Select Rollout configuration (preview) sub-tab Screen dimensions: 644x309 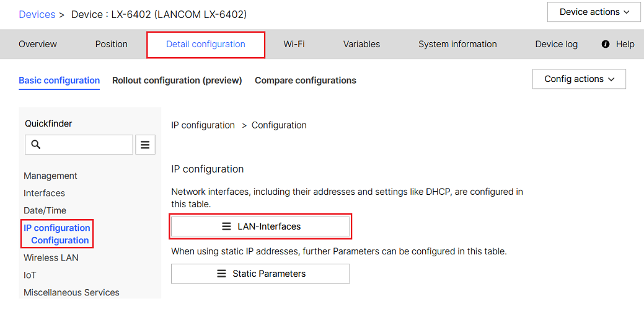177,80
